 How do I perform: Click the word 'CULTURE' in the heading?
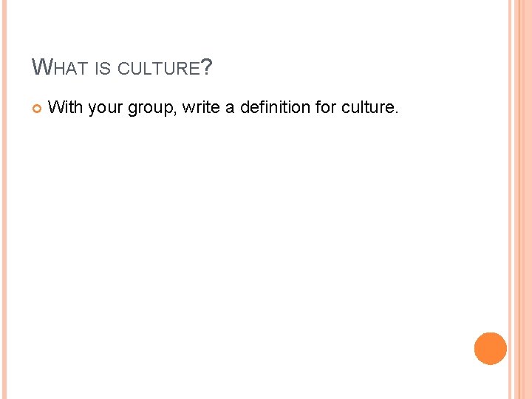(x=159, y=69)
